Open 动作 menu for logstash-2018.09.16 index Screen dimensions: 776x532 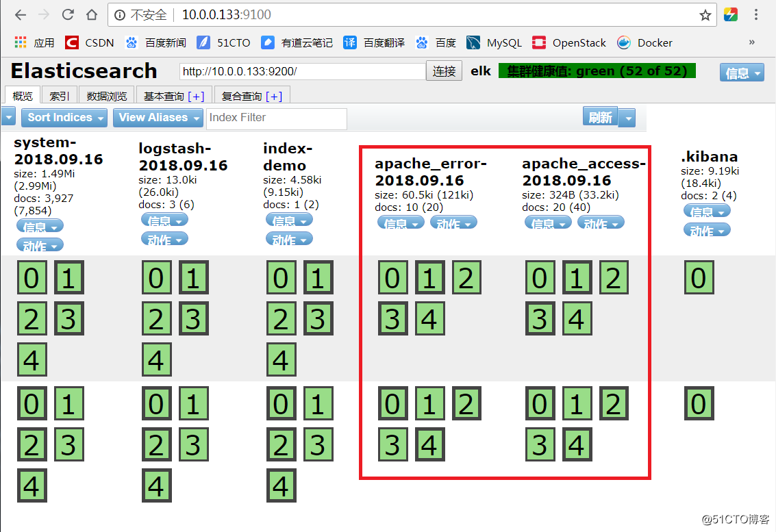tap(165, 239)
